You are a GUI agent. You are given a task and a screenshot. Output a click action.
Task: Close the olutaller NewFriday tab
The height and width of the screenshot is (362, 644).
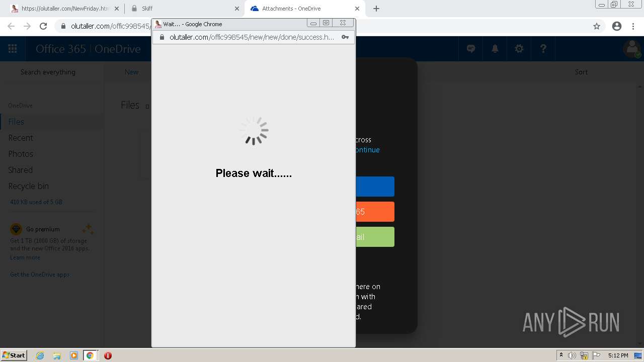point(117,9)
